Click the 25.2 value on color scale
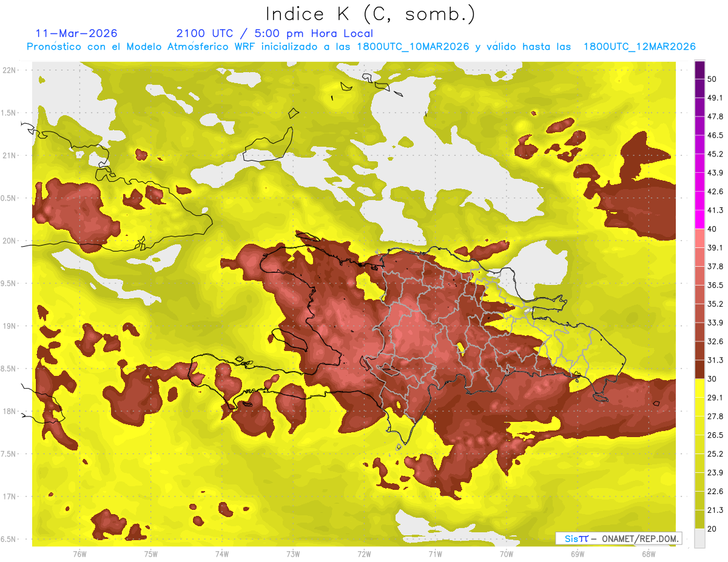The image size is (728, 562). (715, 453)
